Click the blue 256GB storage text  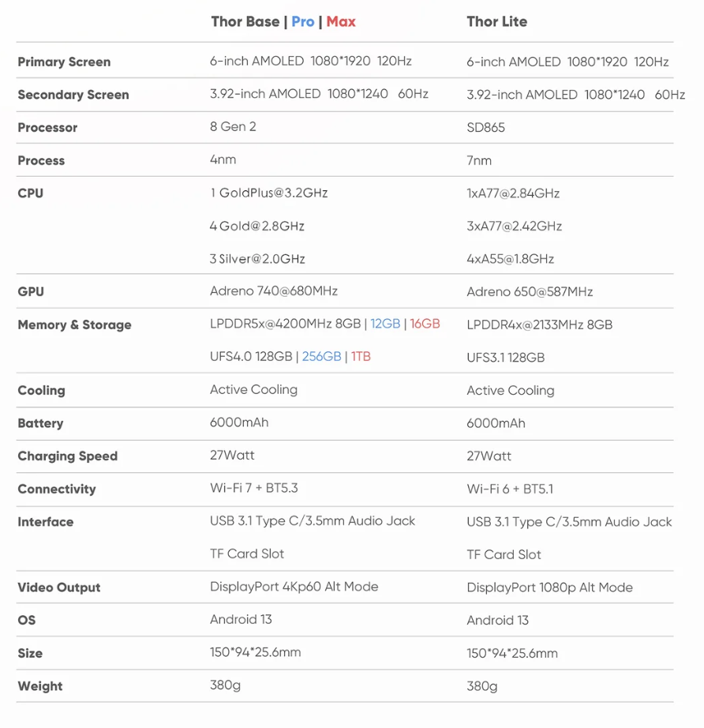[321, 357]
